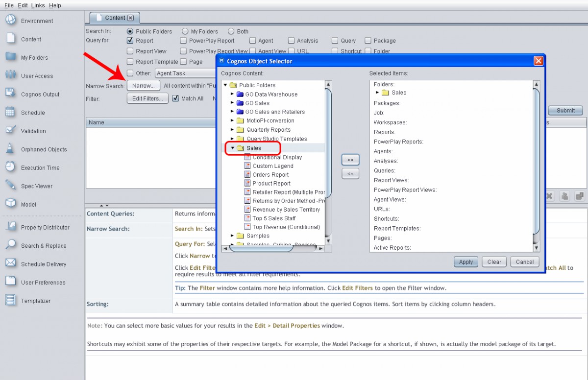Image resolution: width=588 pixels, height=380 pixels.
Task: Switch to the Content tab
Action: point(115,18)
